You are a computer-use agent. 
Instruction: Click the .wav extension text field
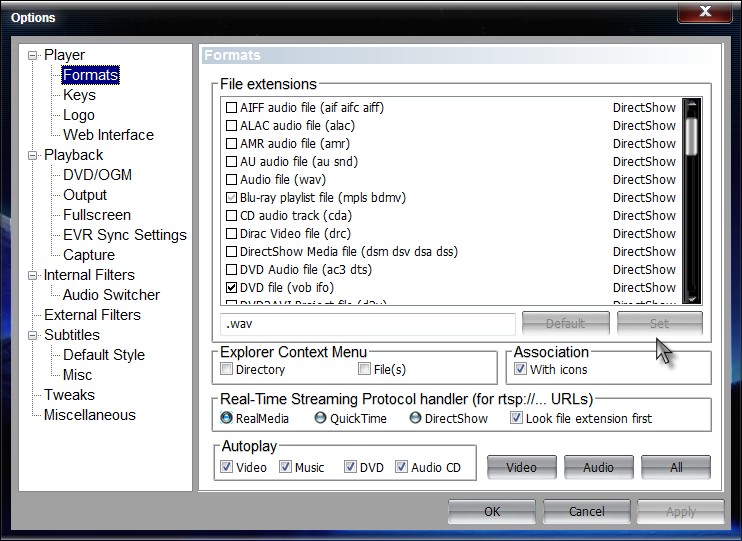click(368, 324)
